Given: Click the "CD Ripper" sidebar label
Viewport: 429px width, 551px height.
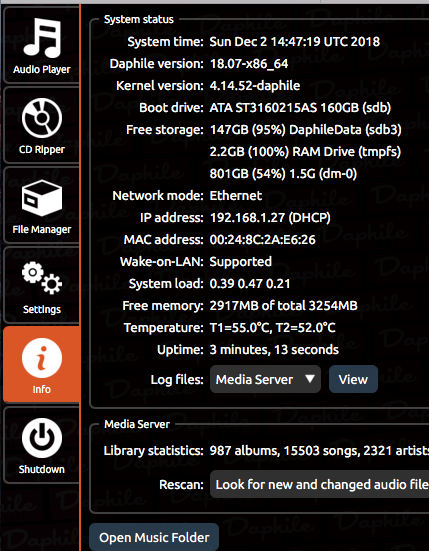Looking at the screenshot, I should click(41, 150).
